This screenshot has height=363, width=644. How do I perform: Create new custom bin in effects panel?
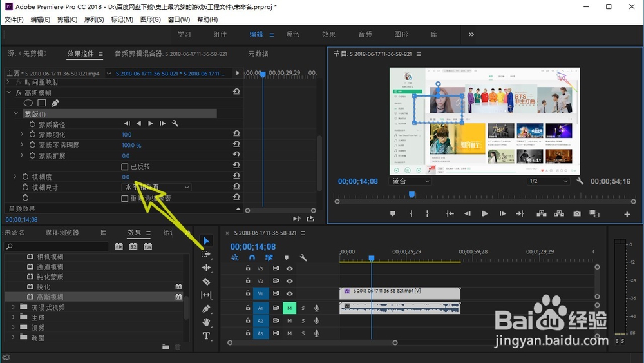coord(166,347)
